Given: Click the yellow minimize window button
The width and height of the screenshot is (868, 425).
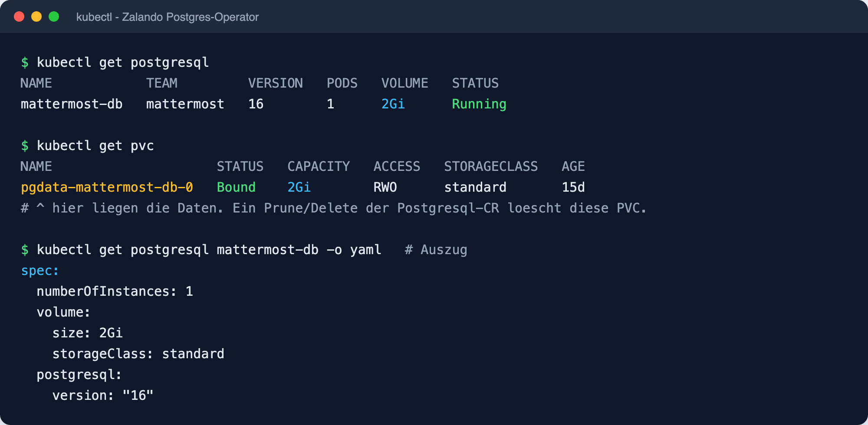Looking at the screenshot, I should (36, 16).
